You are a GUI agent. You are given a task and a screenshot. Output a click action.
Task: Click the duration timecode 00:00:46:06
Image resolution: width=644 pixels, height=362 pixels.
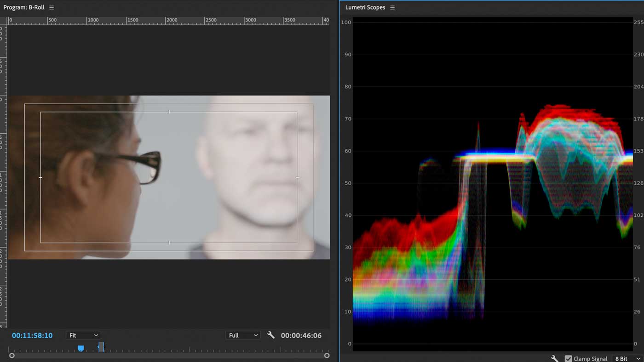coord(301,335)
